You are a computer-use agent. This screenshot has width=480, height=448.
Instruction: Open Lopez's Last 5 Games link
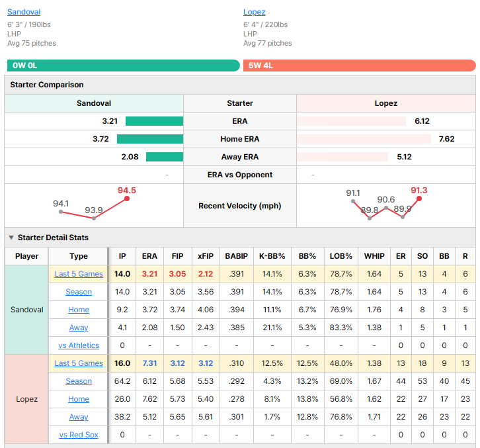79,363
